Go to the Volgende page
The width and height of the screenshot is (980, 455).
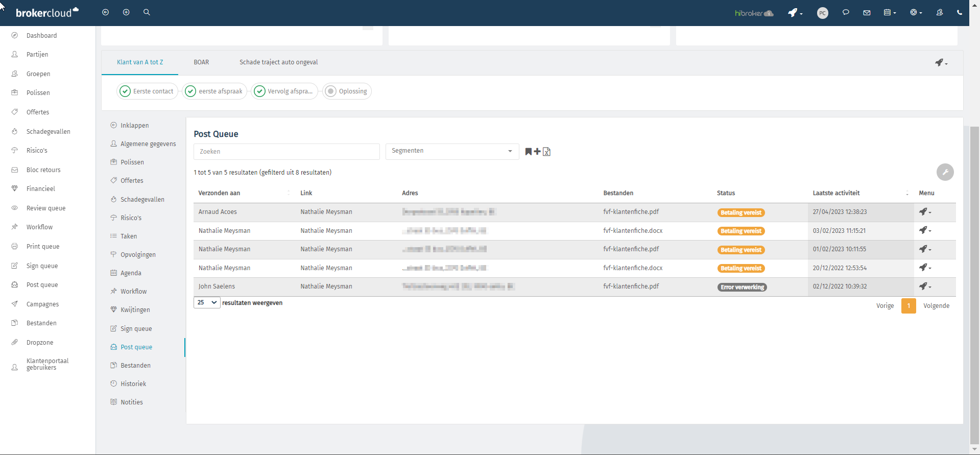936,306
